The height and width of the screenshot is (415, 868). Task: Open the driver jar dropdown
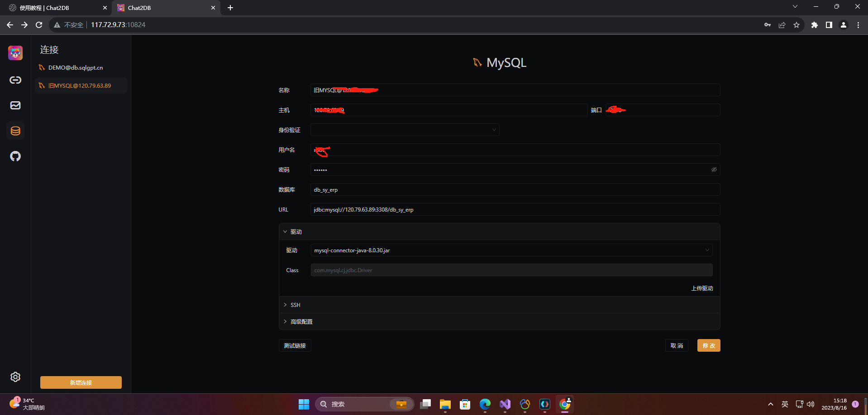(x=511, y=250)
